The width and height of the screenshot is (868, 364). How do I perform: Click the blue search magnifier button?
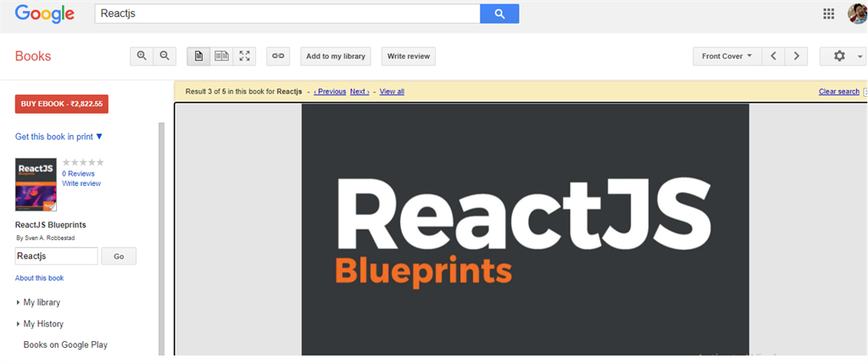pyautogui.click(x=499, y=14)
